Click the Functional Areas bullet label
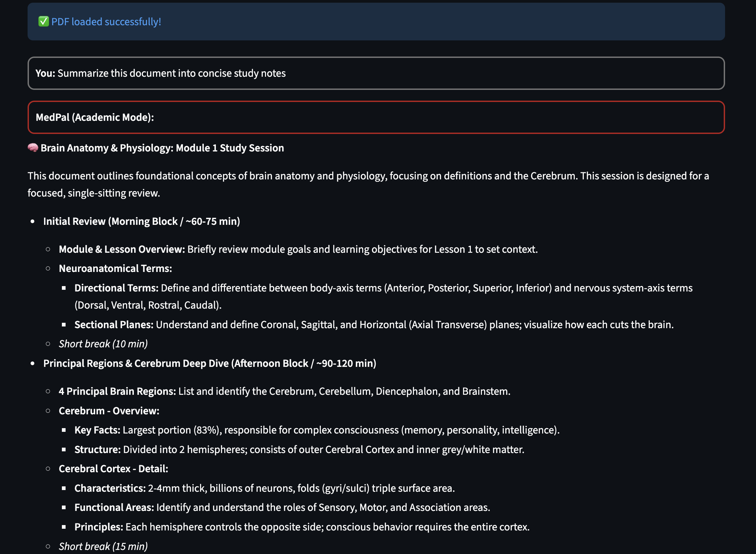The height and width of the screenshot is (554, 756). click(x=114, y=507)
